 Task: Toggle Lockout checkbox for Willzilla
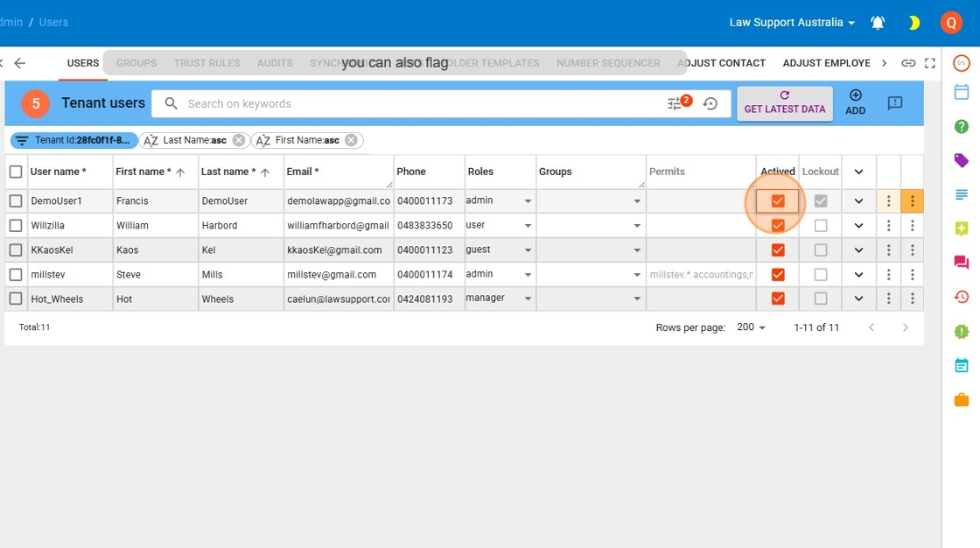coord(821,225)
